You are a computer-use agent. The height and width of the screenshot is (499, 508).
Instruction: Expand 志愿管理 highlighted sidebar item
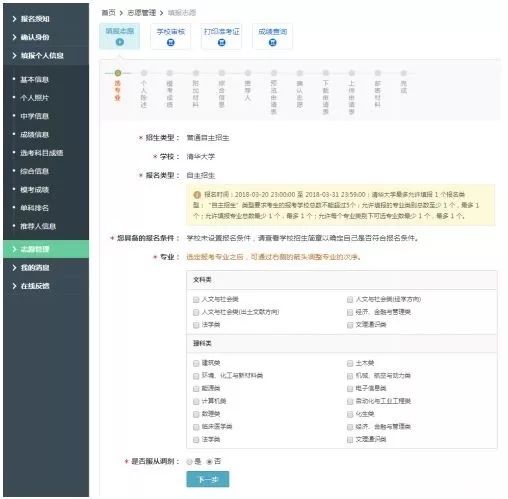46,249
